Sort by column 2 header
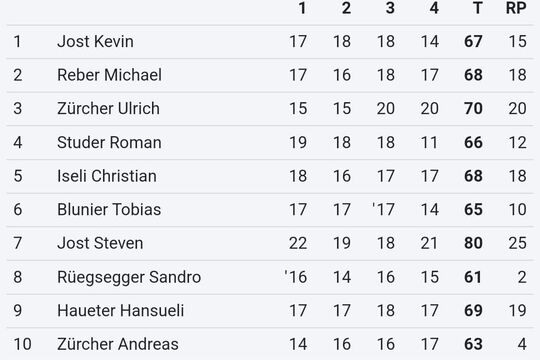Viewport: 540px width, 360px height. click(x=346, y=8)
